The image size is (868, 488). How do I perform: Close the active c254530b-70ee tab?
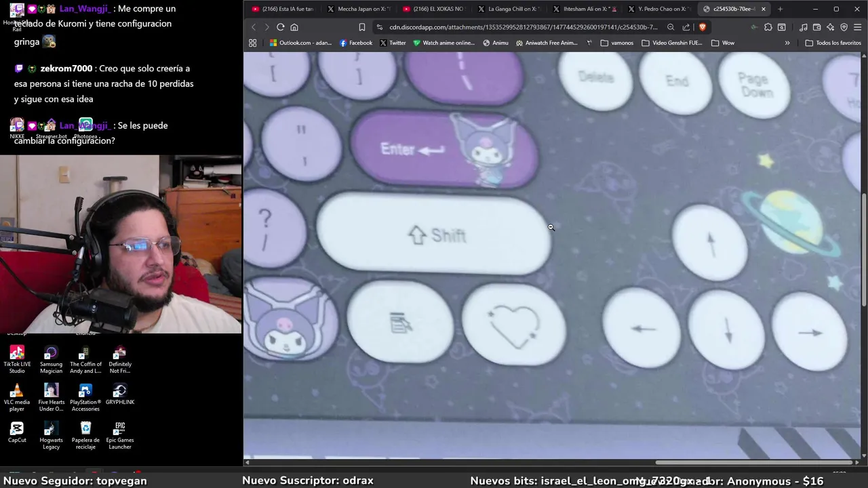click(764, 9)
